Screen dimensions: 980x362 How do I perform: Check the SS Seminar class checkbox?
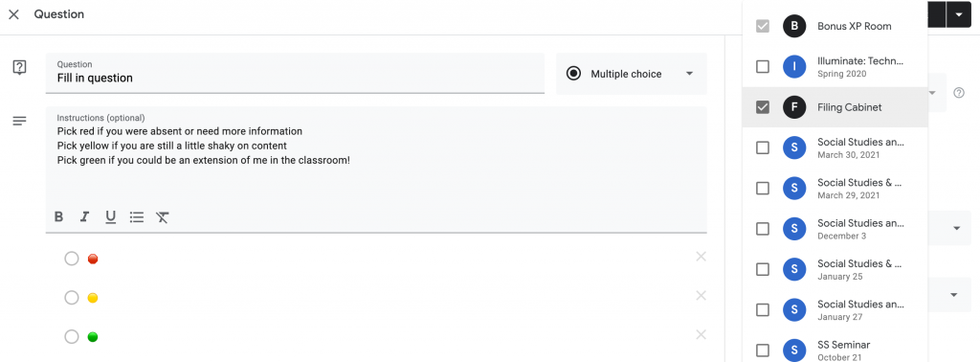763,351
